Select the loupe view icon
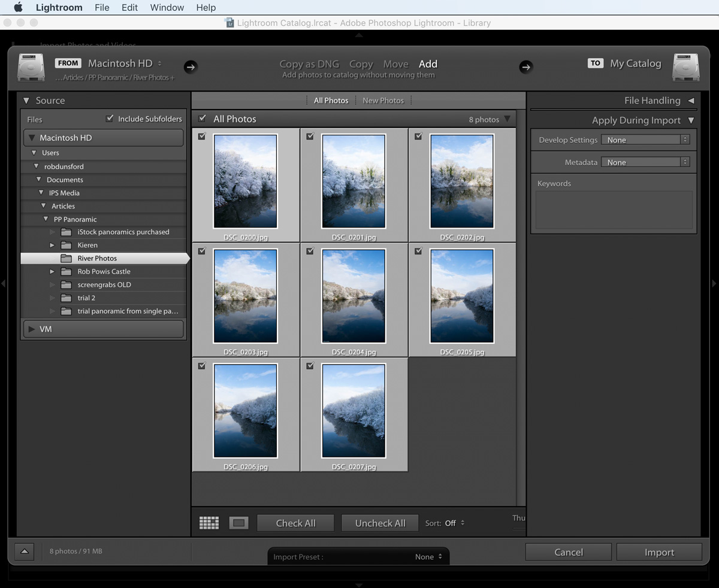Viewport: 719px width, 588px height. tap(238, 522)
